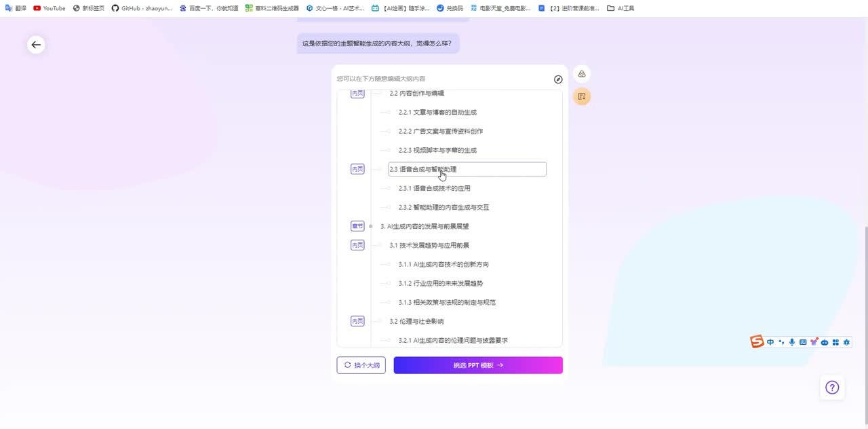The width and height of the screenshot is (868, 429).
Task: Click the back arrow button
Action: point(36,45)
